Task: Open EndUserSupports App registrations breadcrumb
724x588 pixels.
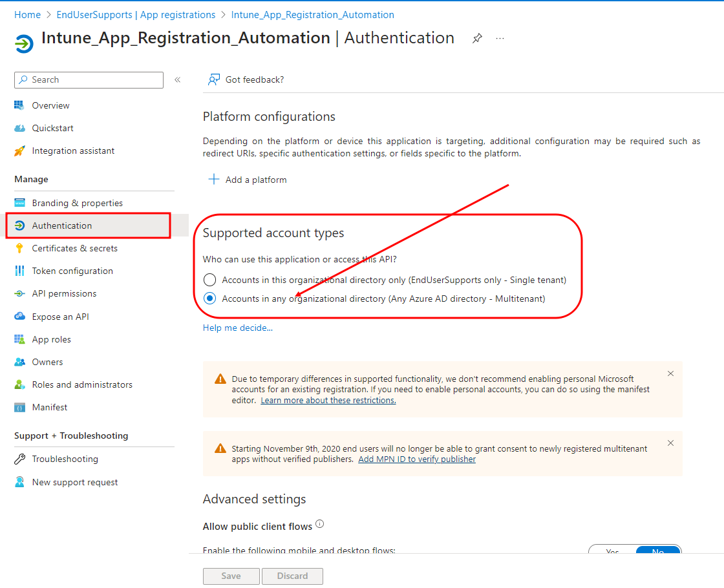Action: click(136, 15)
